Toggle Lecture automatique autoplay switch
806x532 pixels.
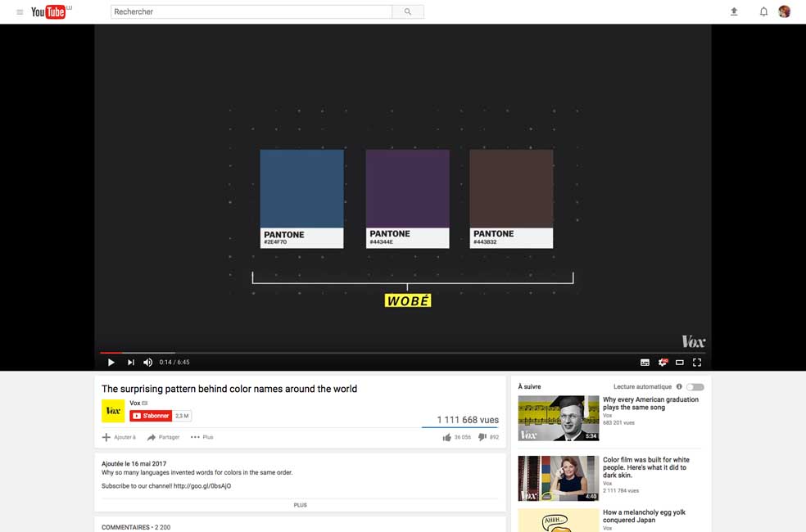click(x=695, y=386)
